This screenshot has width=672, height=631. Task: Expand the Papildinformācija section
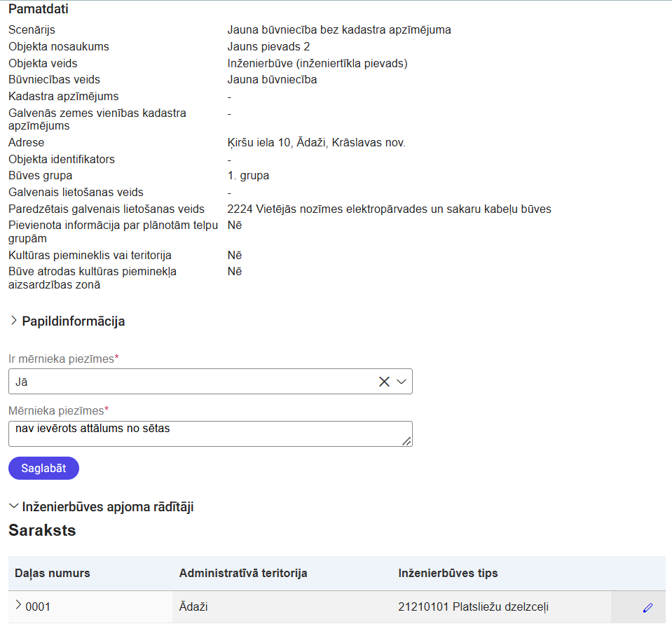click(x=73, y=321)
